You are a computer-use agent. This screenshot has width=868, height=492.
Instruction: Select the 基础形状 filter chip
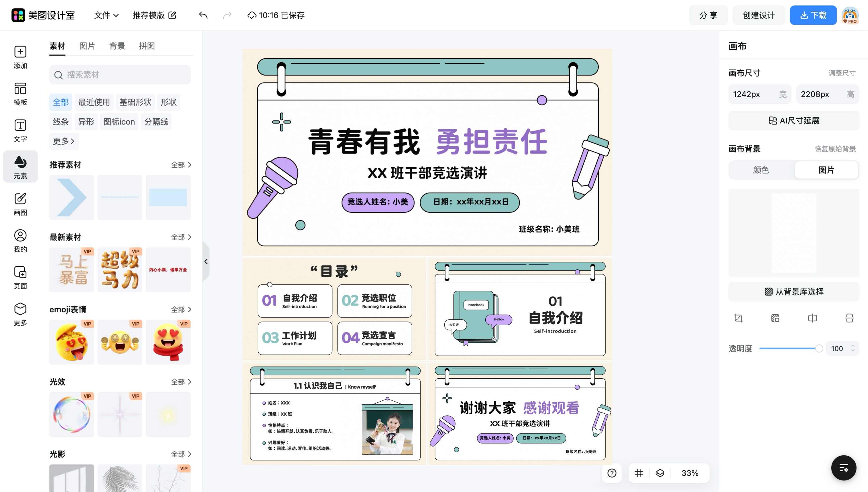[135, 102]
